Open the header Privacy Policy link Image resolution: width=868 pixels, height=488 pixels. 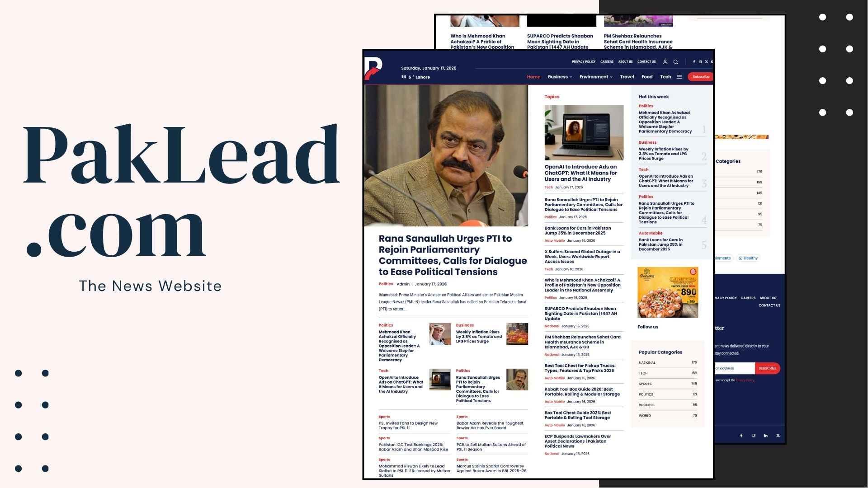coord(584,62)
